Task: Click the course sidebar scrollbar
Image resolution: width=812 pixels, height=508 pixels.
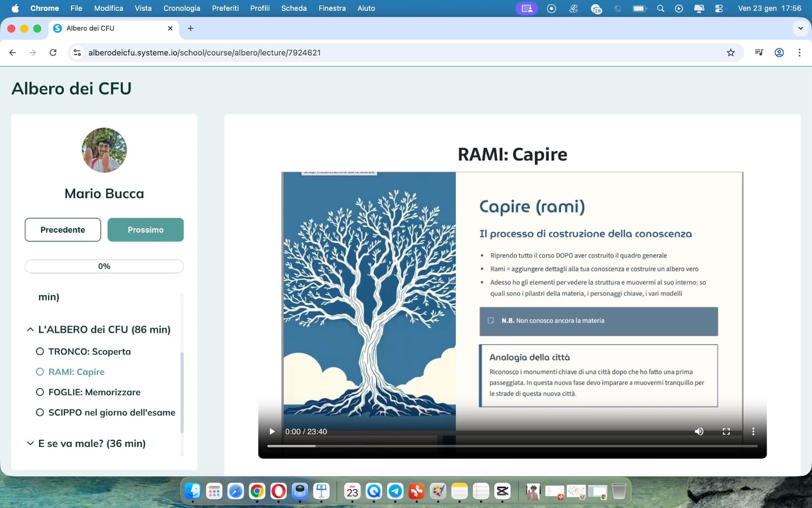Action: [x=182, y=392]
